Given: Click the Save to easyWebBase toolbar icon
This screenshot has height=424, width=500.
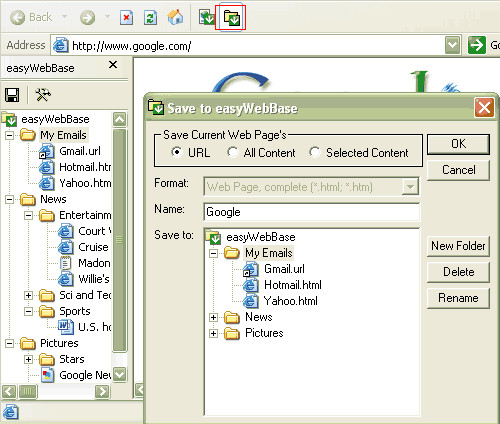Looking at the screenshot, I should click(231, 17).
